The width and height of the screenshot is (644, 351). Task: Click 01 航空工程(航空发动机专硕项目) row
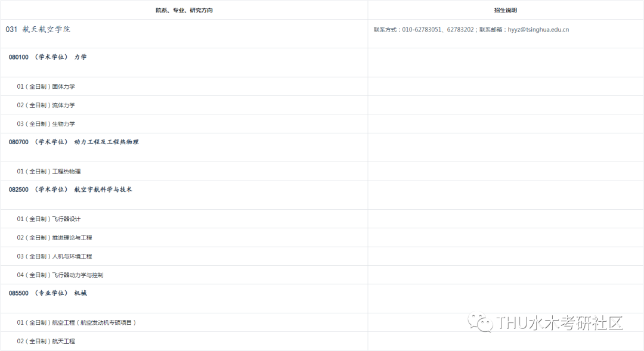click(x=77, y=322)
